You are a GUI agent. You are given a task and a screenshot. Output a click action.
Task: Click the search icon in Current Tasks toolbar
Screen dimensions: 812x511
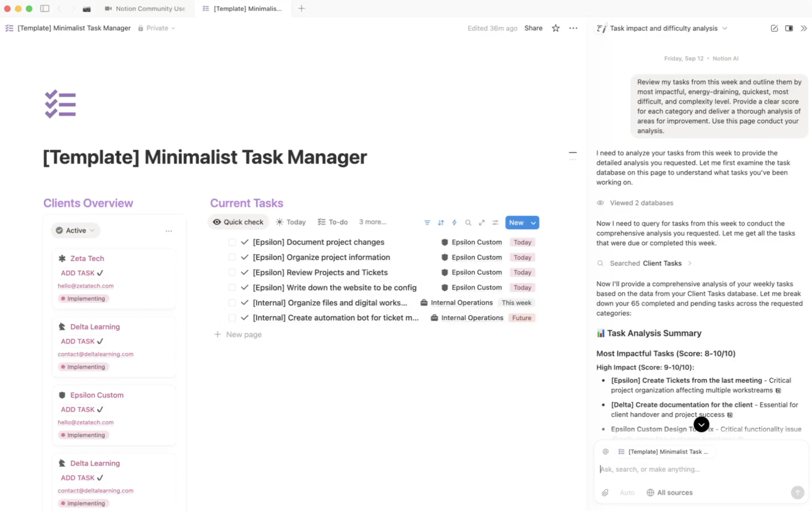468,222
